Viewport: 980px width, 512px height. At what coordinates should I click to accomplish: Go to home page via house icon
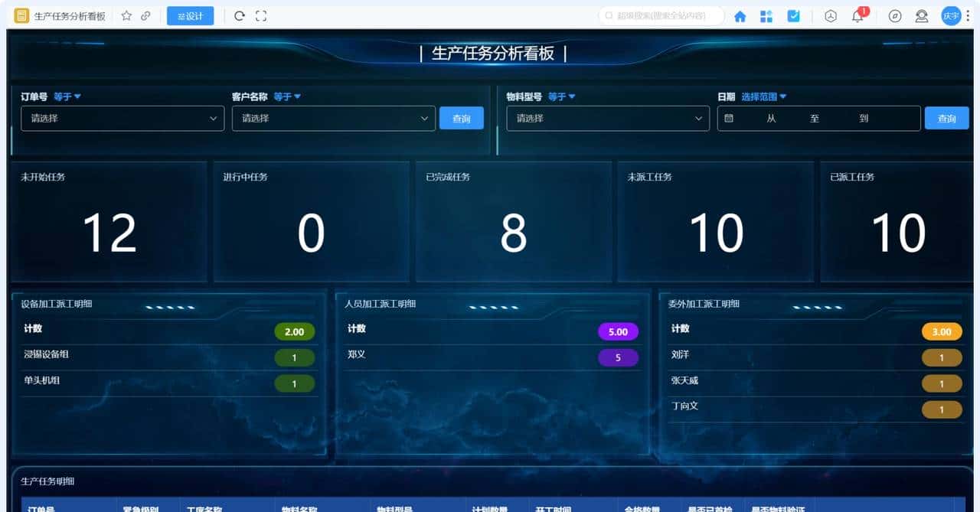pyautogui.click(x=740, y=15)
